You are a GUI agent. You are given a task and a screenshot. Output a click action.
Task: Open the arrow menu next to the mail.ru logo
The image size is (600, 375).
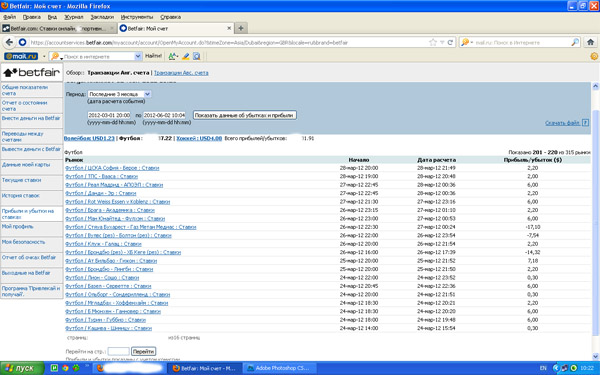(44, 56)
